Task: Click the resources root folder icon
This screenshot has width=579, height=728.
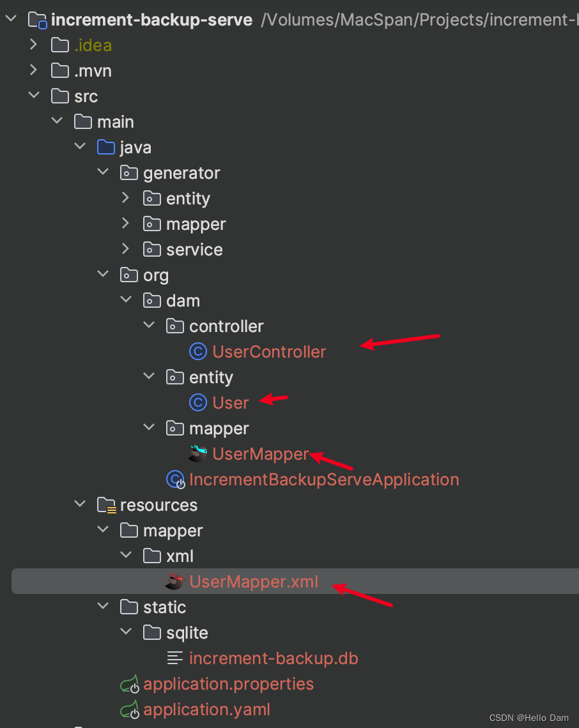Action: click(x=107, y=505)
